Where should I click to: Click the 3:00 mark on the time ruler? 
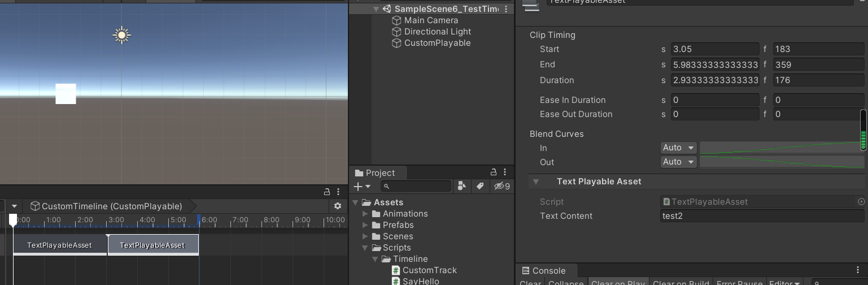pos(116,220)
